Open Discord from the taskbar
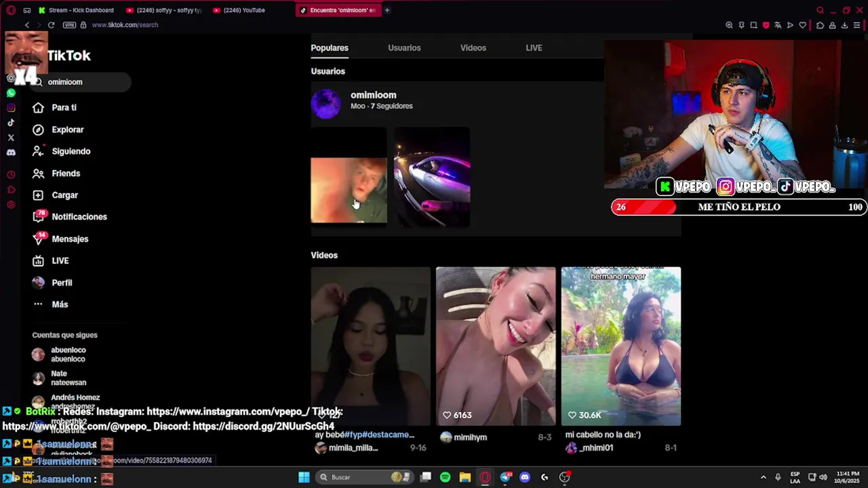This screenshot has height=488, width=868. 524,477
